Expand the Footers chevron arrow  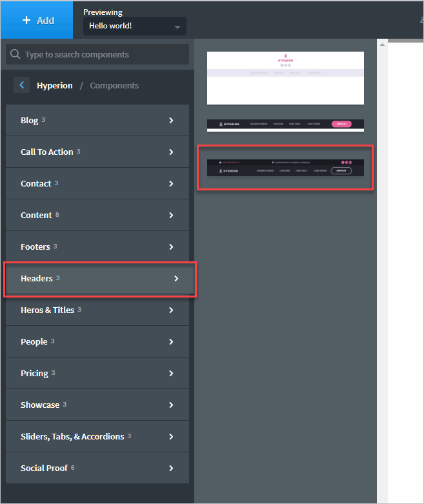[x=171, y=247]
